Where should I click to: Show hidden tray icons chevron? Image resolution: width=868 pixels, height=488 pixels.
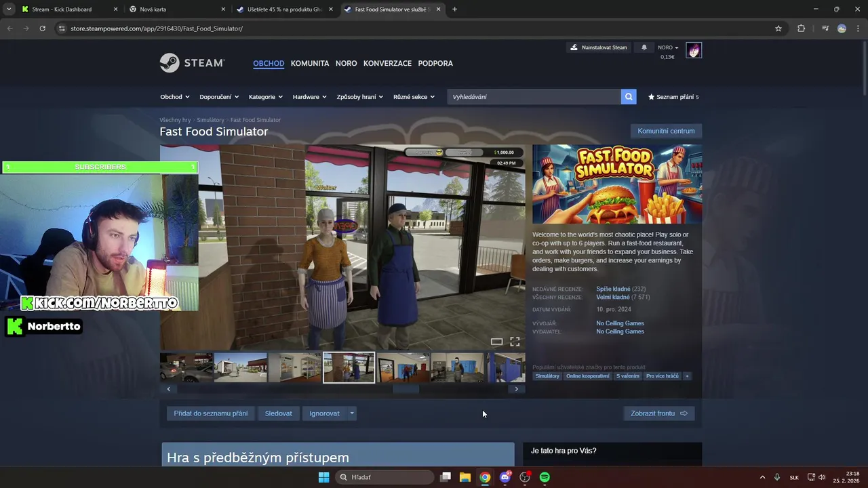(x=762, y=477)
